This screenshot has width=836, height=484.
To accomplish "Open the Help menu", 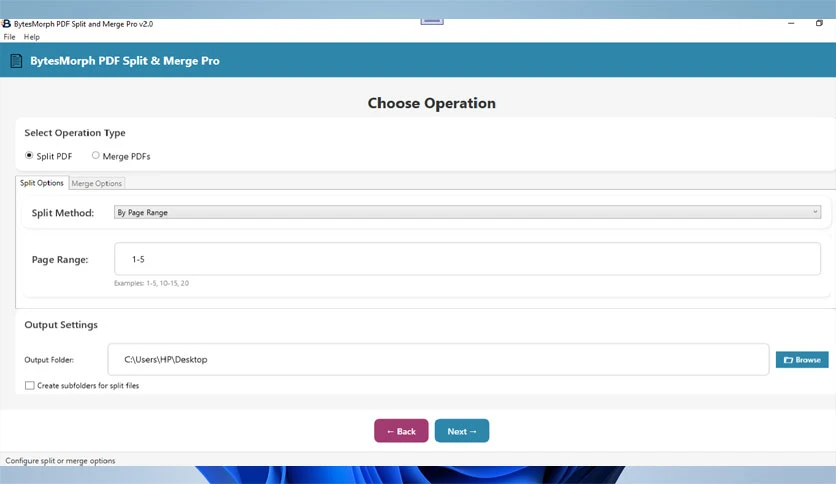I will (x=31, y=37).
